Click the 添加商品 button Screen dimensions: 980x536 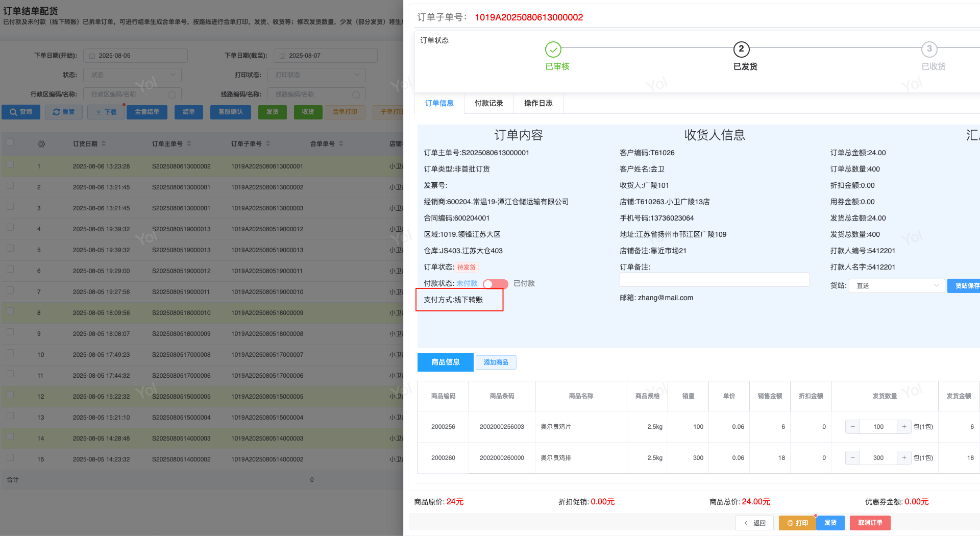[x=496, y=362]
